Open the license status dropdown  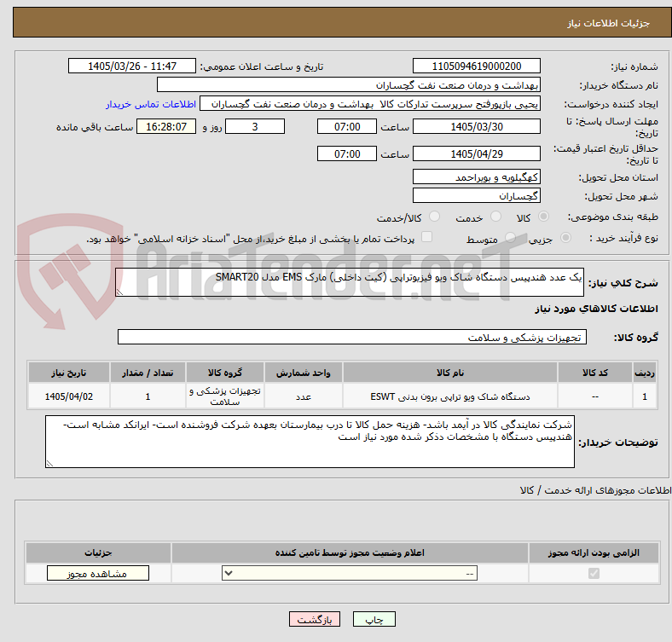point(350,574)
